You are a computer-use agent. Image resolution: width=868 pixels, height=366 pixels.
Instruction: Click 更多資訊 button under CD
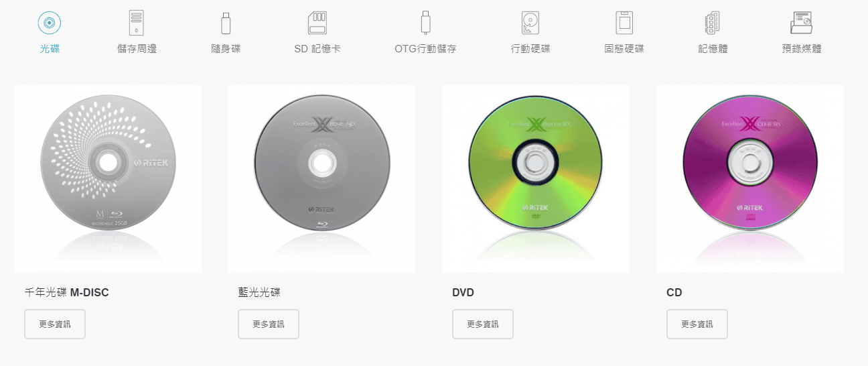click(x=697, y=324)
